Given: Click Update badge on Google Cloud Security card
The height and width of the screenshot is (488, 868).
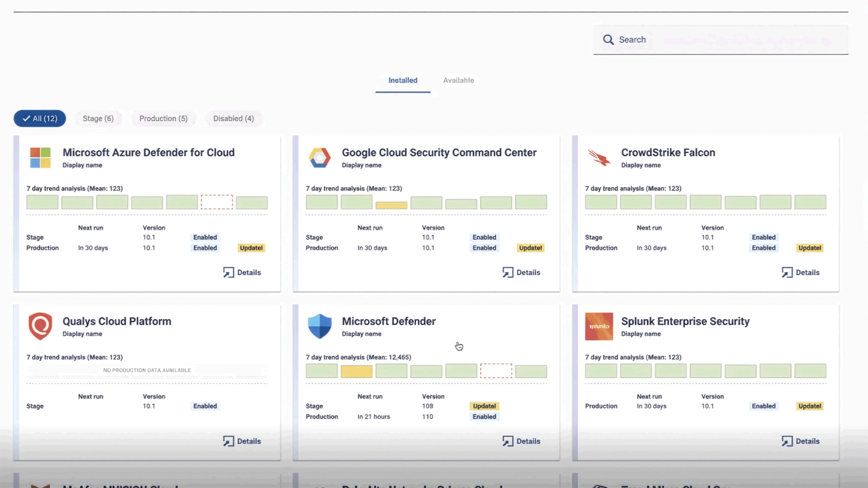Looking at the screenshot, I should [530, 248].
